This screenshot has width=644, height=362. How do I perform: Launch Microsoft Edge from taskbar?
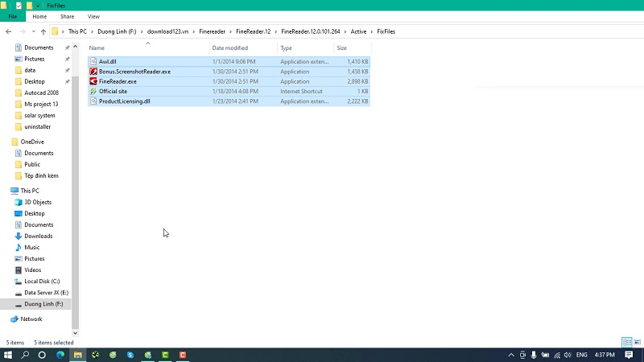tap(60, 355)
